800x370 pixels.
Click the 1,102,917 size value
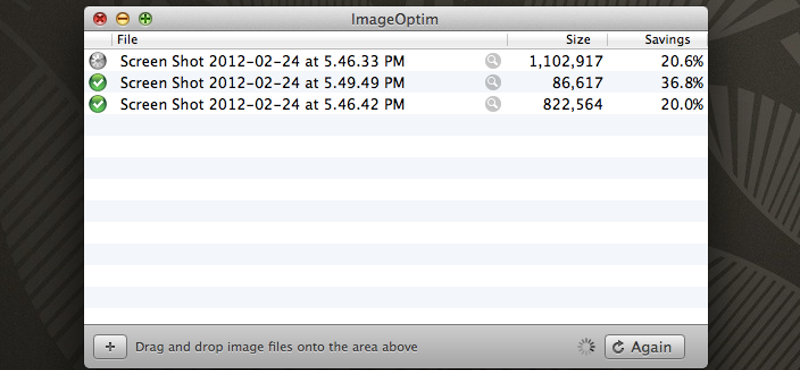point(566,61)
